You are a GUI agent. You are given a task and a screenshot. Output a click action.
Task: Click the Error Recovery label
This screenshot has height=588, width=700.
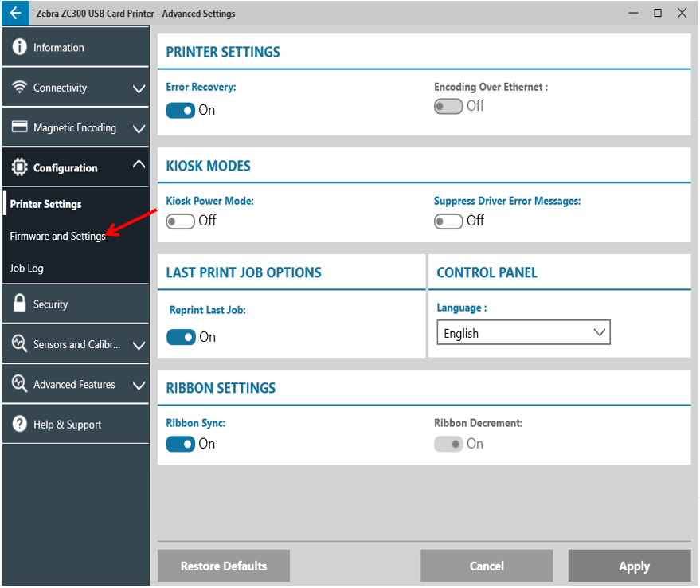point(201,87)
